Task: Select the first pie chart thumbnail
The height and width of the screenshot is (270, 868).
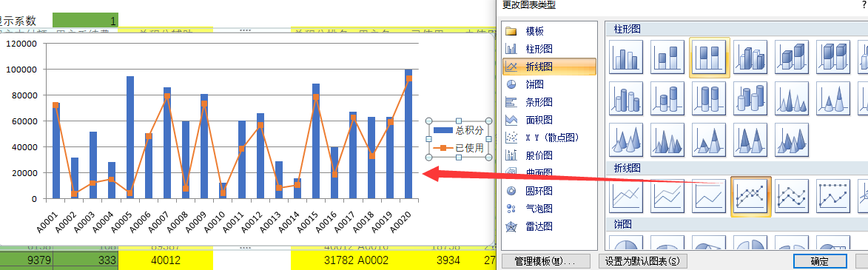Action: [x=626, y=243]
